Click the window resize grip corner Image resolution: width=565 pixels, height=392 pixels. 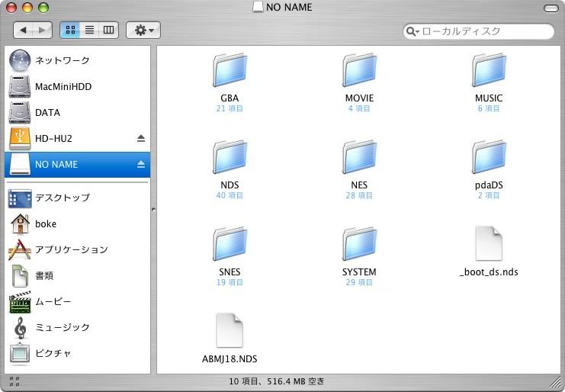[555, 382]
